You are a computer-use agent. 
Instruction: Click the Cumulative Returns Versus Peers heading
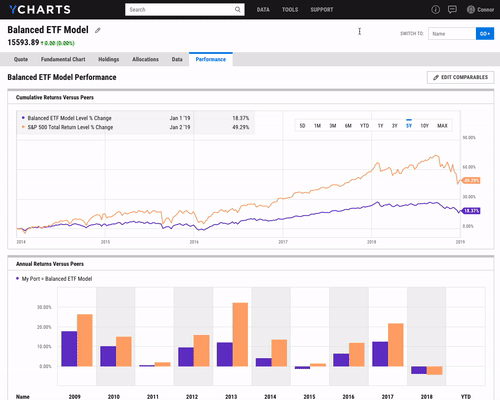55,97
